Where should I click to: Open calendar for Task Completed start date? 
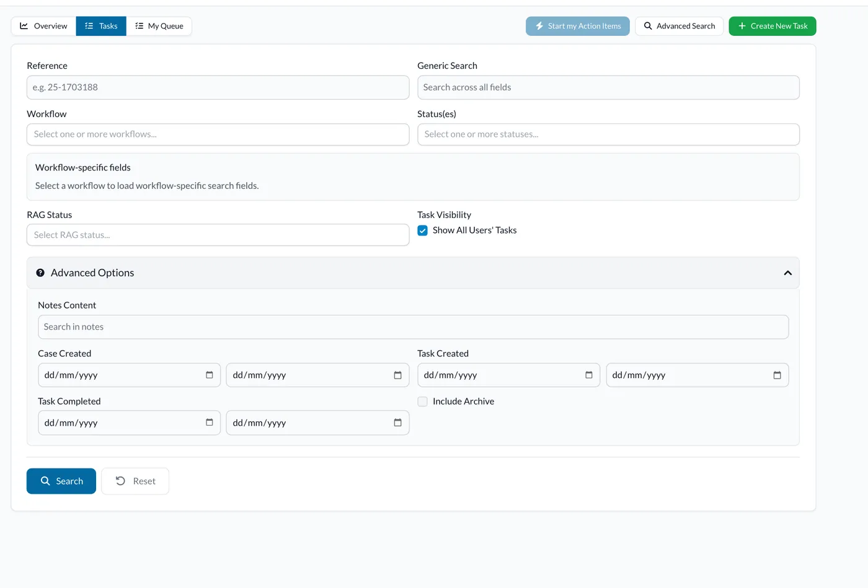(x=210, y=423)
